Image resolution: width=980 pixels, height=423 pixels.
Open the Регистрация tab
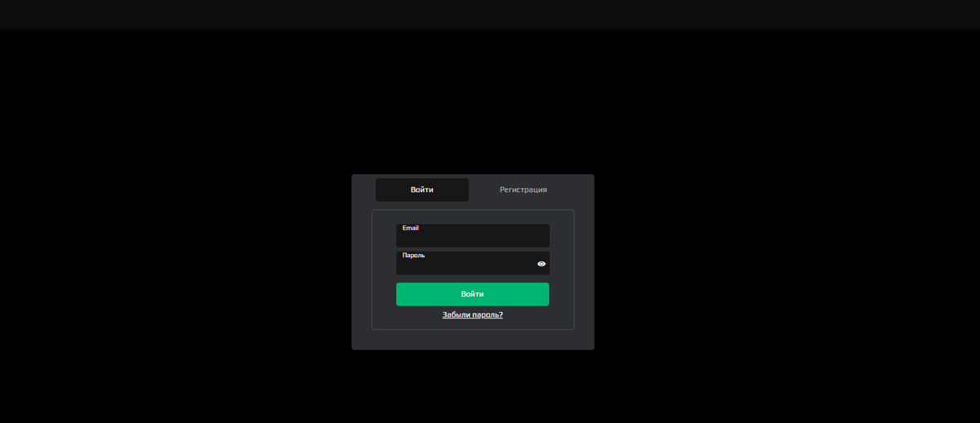523,189
